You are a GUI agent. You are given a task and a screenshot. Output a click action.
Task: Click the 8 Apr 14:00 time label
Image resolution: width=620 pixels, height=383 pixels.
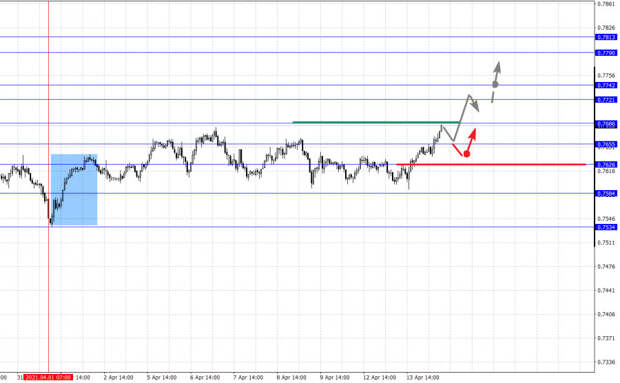pyautogui.click(x=291, y=377)
